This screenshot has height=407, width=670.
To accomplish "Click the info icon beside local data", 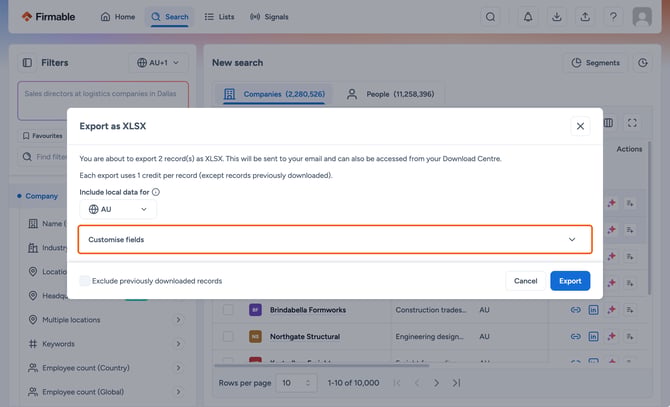I will (x=156, y=192).
